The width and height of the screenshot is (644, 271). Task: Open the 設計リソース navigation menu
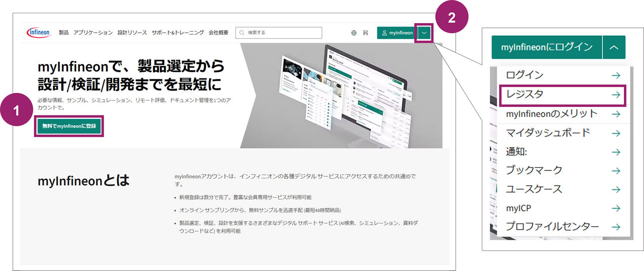click(132, 33)
